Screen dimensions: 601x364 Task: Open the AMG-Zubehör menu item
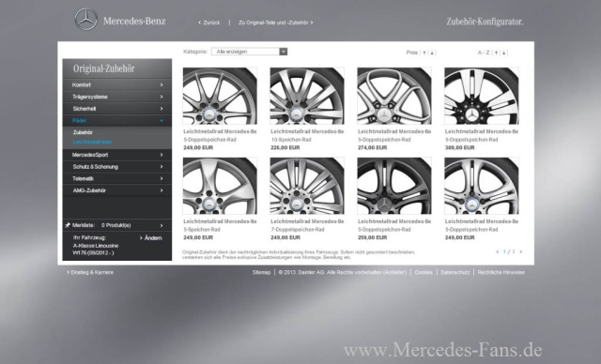(117, 190)
